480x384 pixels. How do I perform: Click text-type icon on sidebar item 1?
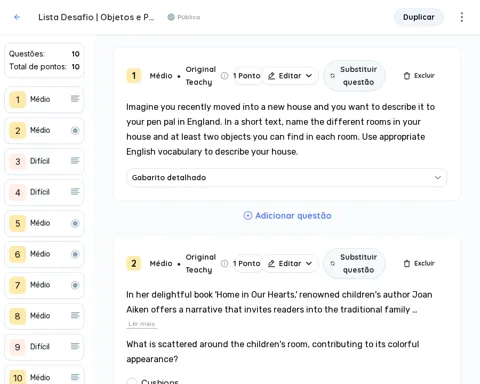tap(75, 99)
